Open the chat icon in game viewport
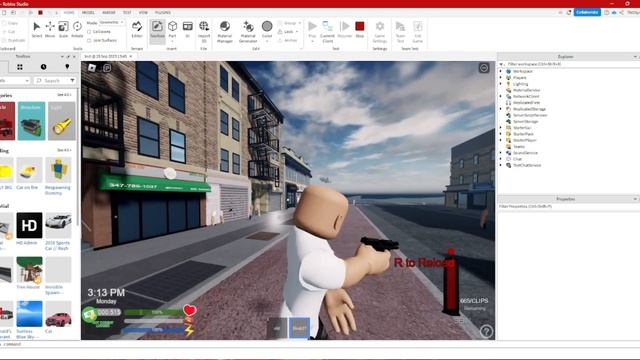The image size is (640, 360). (x=107, y=68)
